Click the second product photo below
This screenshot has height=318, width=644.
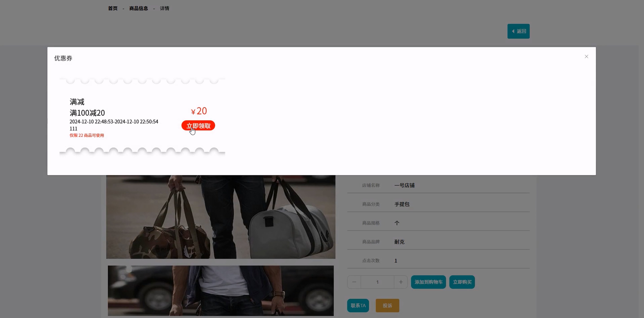[221, 291]
